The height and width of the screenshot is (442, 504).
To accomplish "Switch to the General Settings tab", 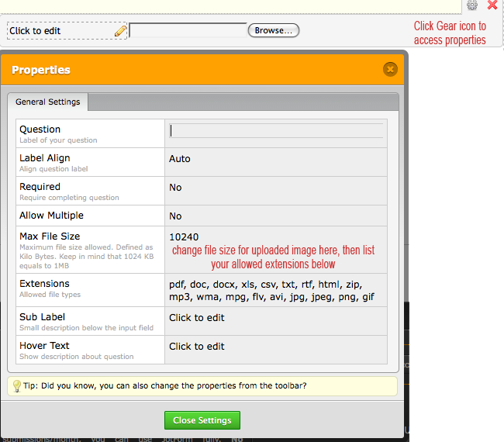I will [47, 102].
